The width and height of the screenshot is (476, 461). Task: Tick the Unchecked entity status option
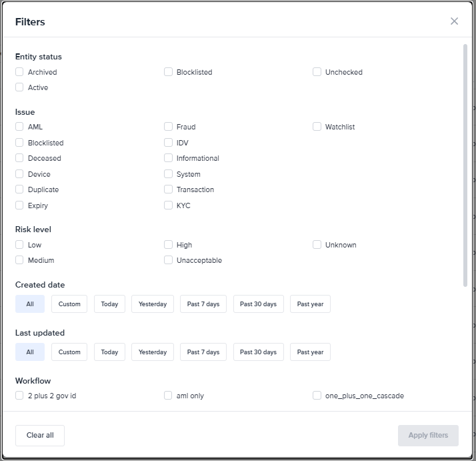click(x=317, y=72)
